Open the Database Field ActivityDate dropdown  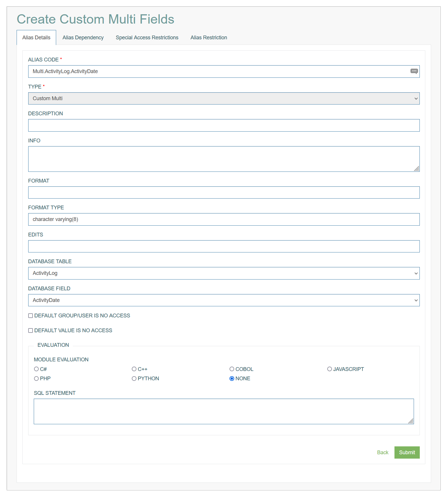coord(224,300)
